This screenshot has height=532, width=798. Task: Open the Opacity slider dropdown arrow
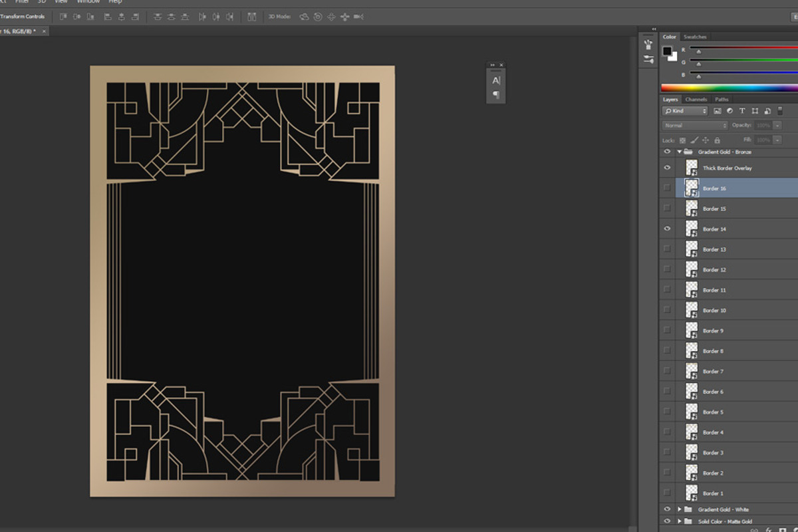pos(777,125)
